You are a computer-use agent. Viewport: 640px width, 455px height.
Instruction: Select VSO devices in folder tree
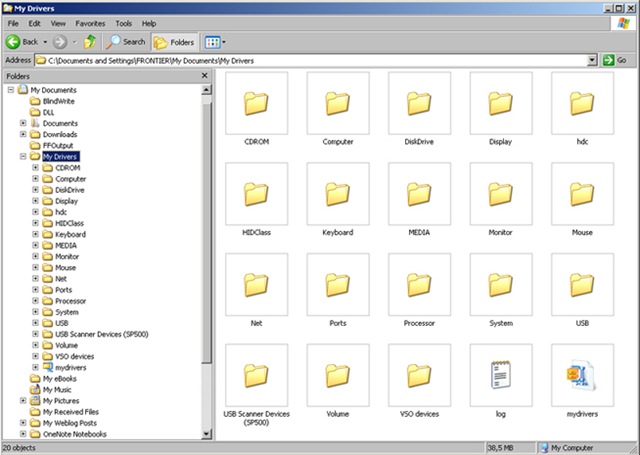tap(74, 356)
